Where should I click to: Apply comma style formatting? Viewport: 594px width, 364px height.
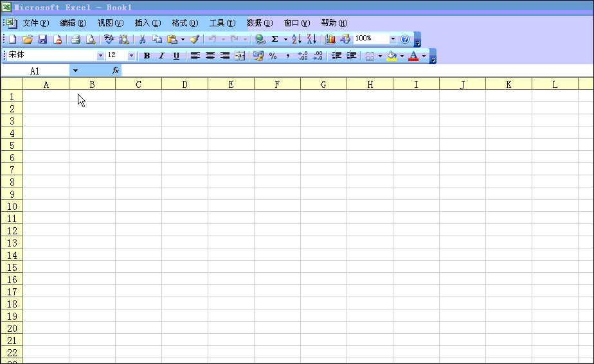[x=288, y=56]
